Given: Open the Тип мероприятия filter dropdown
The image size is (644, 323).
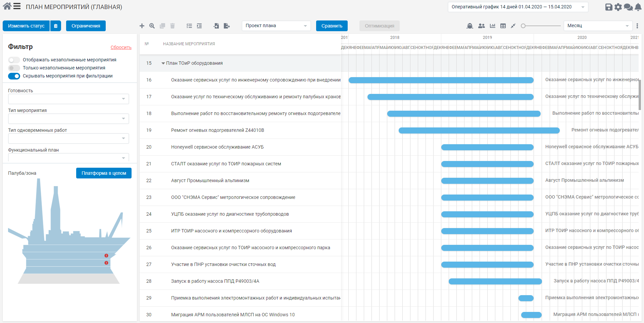Looking at the screenshot, I should tap(68, 119).
